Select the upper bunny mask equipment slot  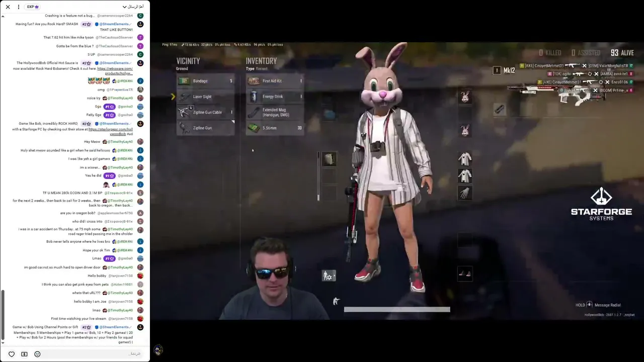(x=465, y=97)
